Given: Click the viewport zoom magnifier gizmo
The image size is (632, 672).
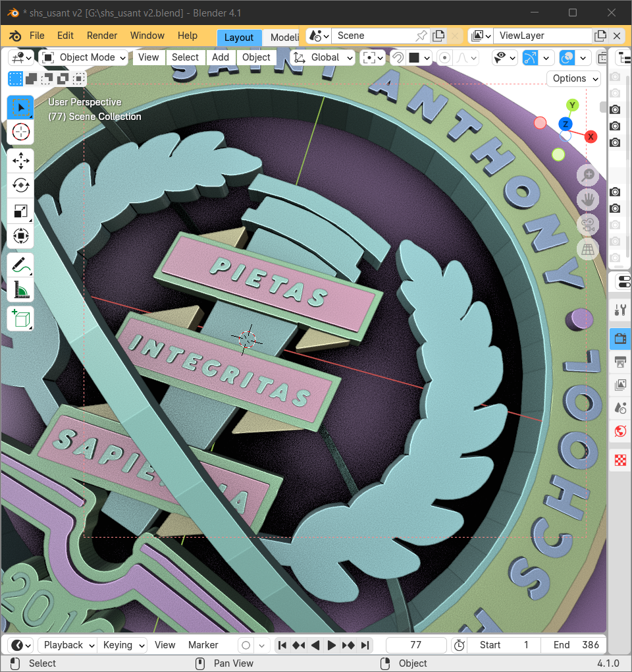Looking at the screenshot, I should tap(588, 175).
